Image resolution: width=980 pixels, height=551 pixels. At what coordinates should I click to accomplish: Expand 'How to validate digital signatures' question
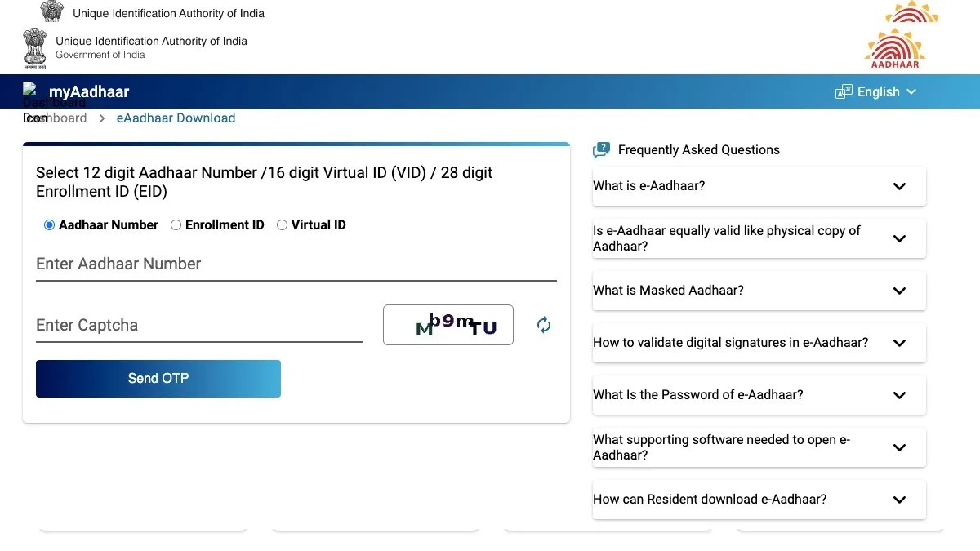pos(759,343)
